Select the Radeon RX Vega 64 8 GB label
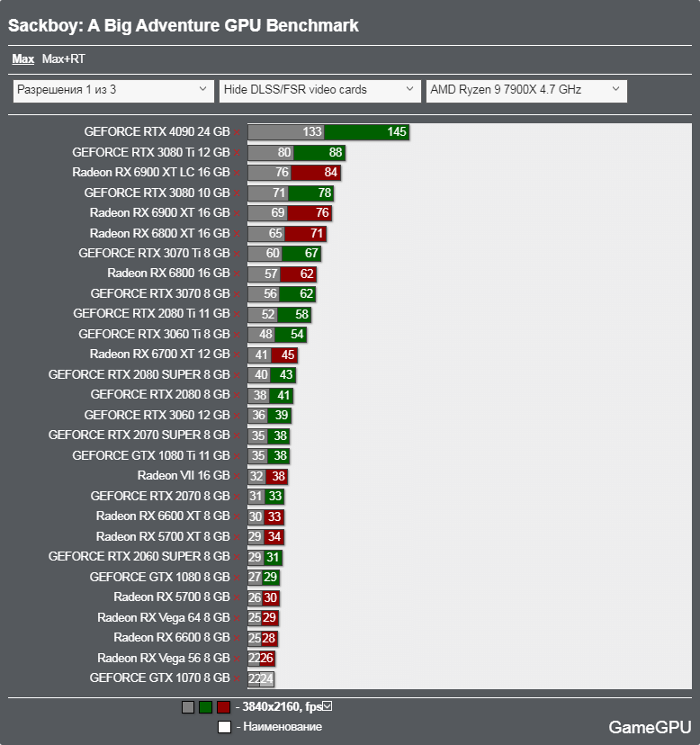700x745 pixels. [x=164, y=617]
